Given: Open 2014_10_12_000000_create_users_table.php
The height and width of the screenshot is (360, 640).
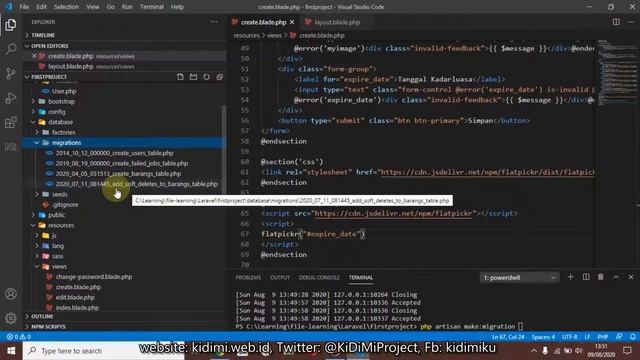Looking at the screenshot, I should pyautogui.click(x=114, y=153).
